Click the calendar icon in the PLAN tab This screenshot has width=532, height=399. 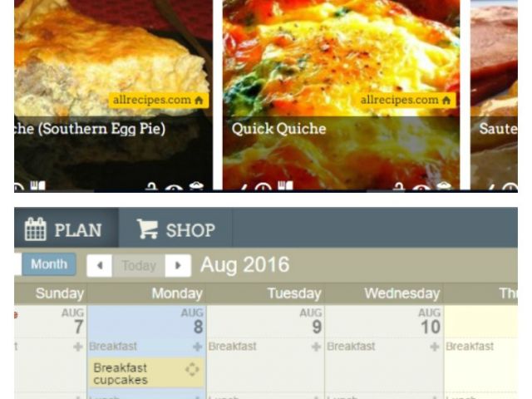pyautogui.click(x=35, y=229)
